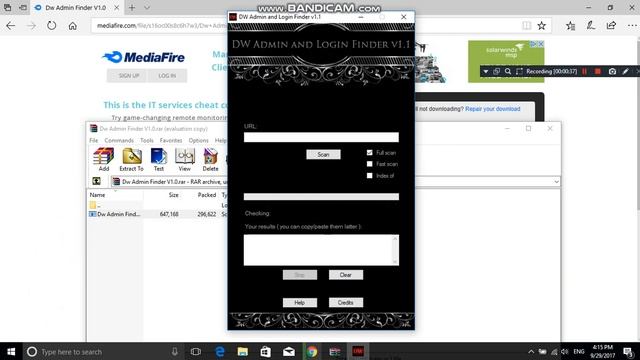The height and width of the screenshot is (360, 640).
Task: Click the Bandicam draw pencil icon
Action: click(625, 71)
